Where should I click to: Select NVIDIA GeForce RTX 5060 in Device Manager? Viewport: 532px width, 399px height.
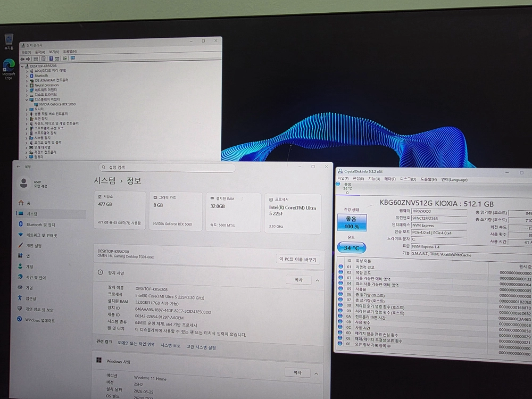54,104
